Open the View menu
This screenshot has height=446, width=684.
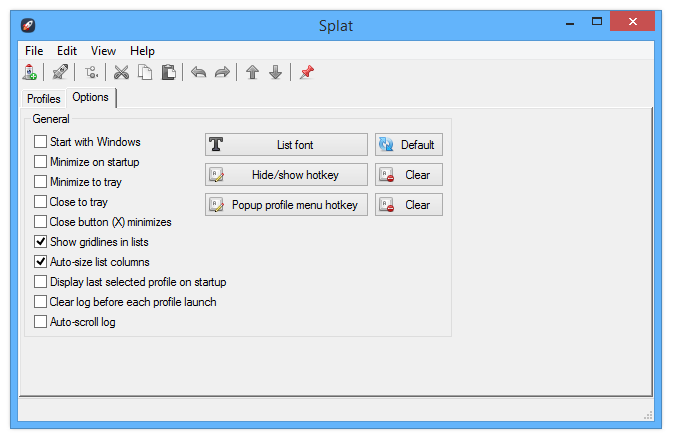coord(103,51)
